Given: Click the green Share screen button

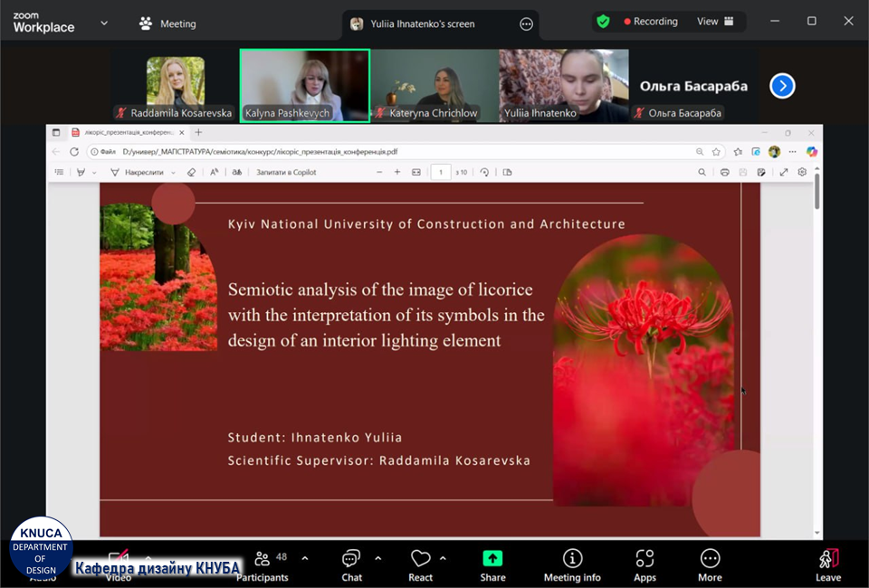Looking at the screenshot, I should coord(492,559).
